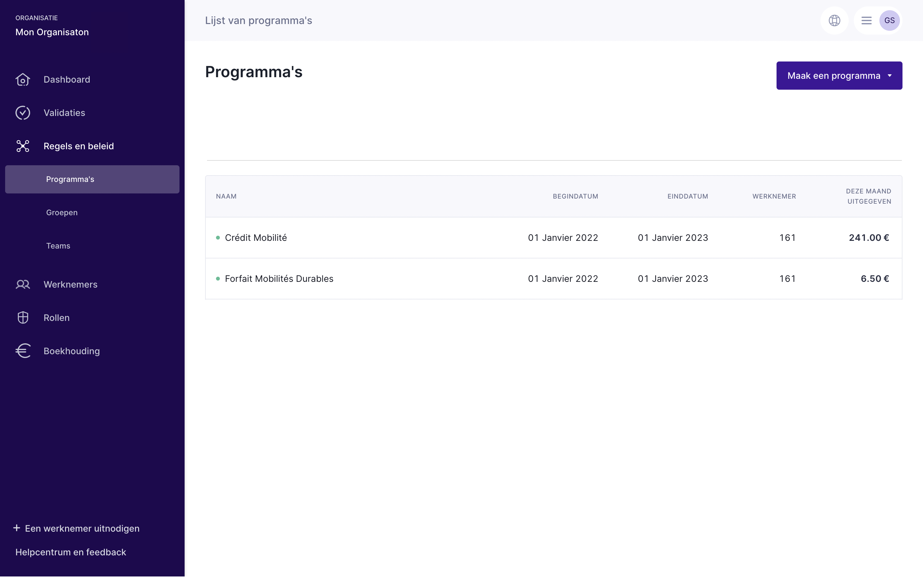
Task: Click the Boekhouding euro icon
Action: tap(23, 351)
